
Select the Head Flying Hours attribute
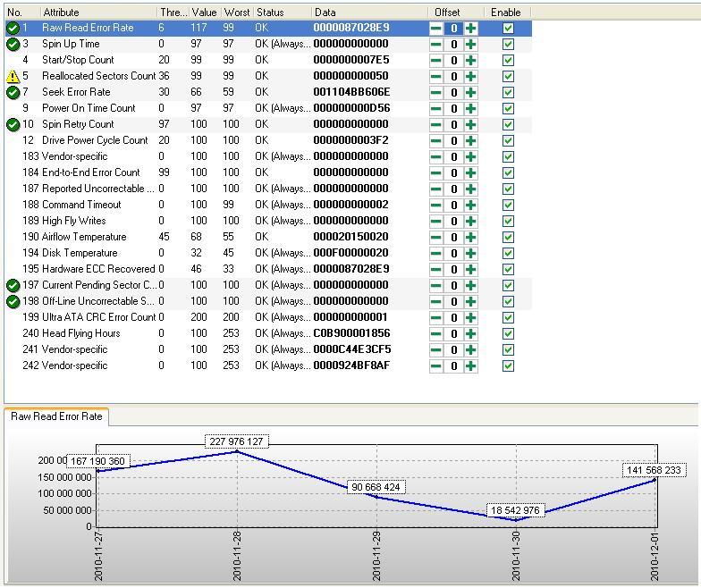[x=268, y=334]
